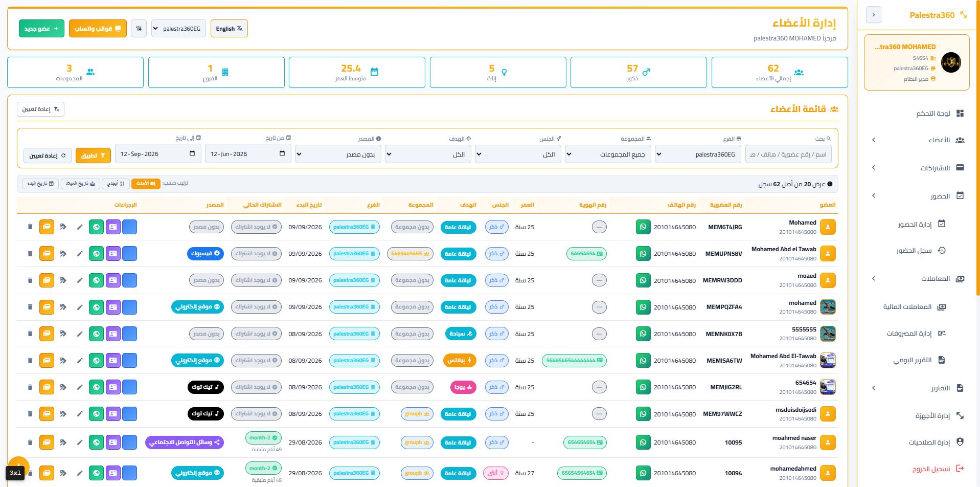The image size is (980, 487).
Task: Open الجنس gender filter dropdown
Action: [518, 154]
